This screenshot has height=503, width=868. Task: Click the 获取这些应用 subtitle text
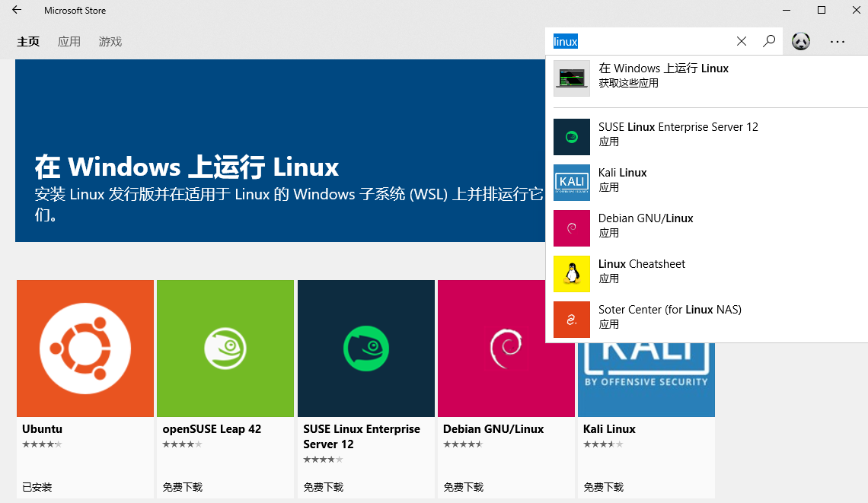(628, 83)
